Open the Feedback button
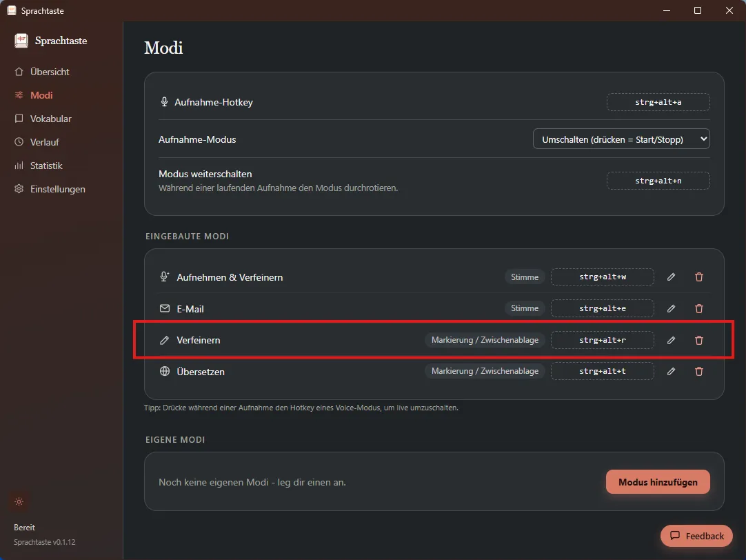 696,536
